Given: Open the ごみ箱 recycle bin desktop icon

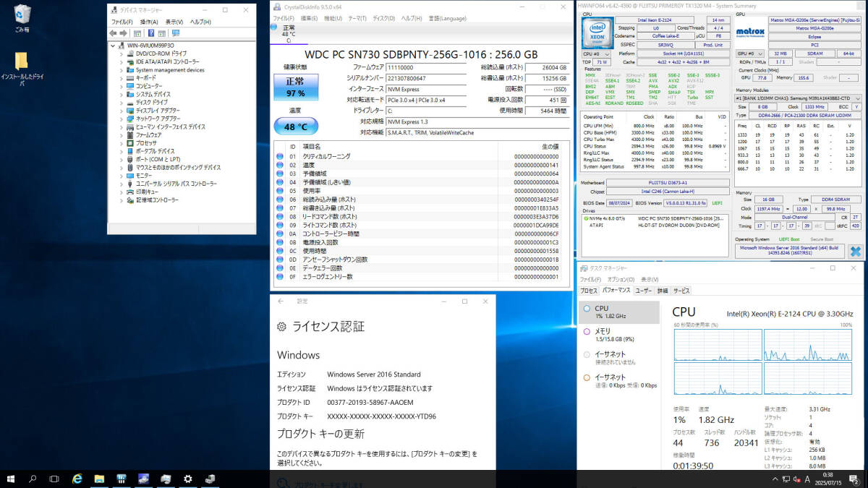Looking at the screenshot, I should pos(22,18).
